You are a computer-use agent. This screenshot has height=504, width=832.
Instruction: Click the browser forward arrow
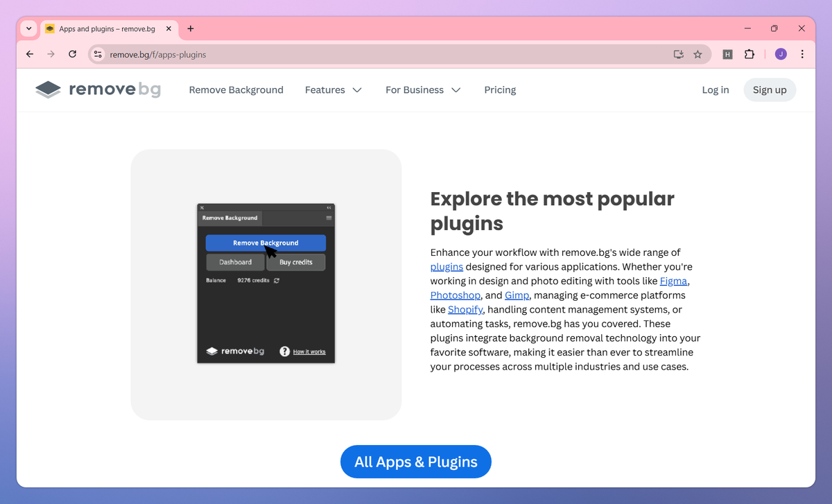[51, 54]
